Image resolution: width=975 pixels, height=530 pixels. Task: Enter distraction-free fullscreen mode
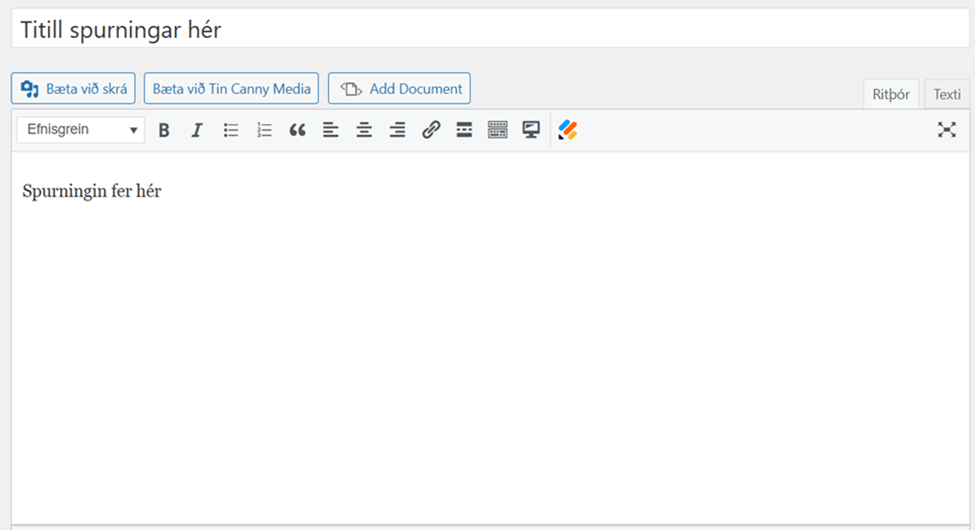coord(946,130)
